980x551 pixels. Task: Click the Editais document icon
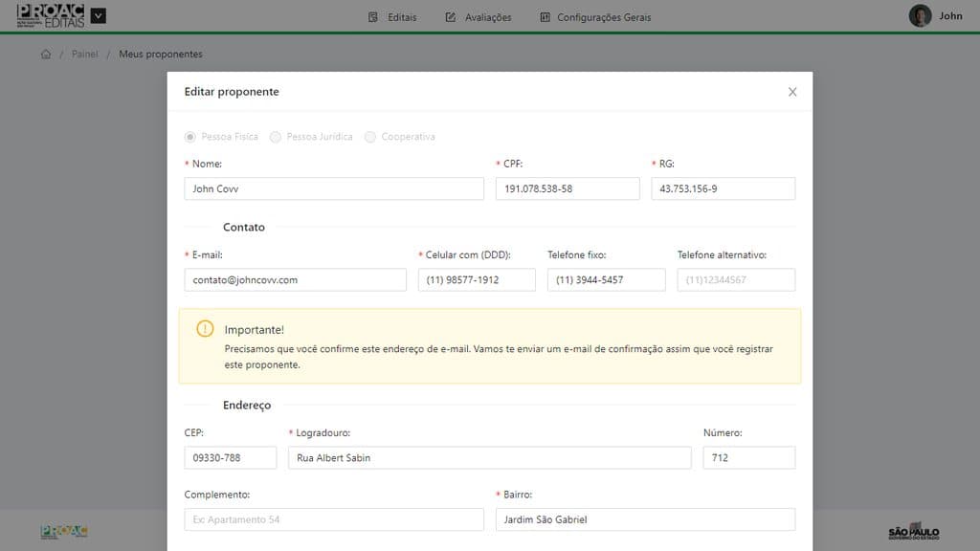click(x=373, y=17)
